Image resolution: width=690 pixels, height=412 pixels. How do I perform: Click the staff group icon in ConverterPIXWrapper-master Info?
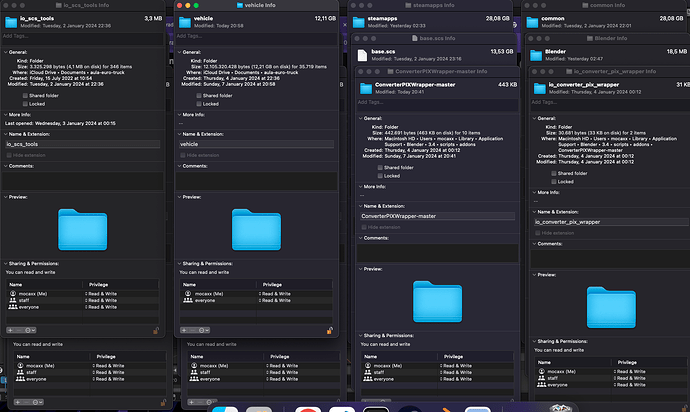click(368, 372)
